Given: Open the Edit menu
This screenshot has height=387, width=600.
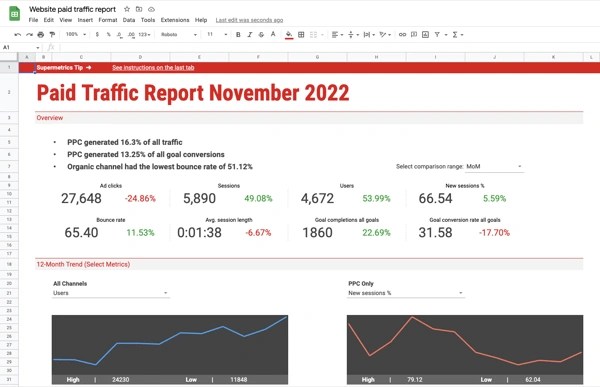Looking at the screenshot, I should click(49, 20).
